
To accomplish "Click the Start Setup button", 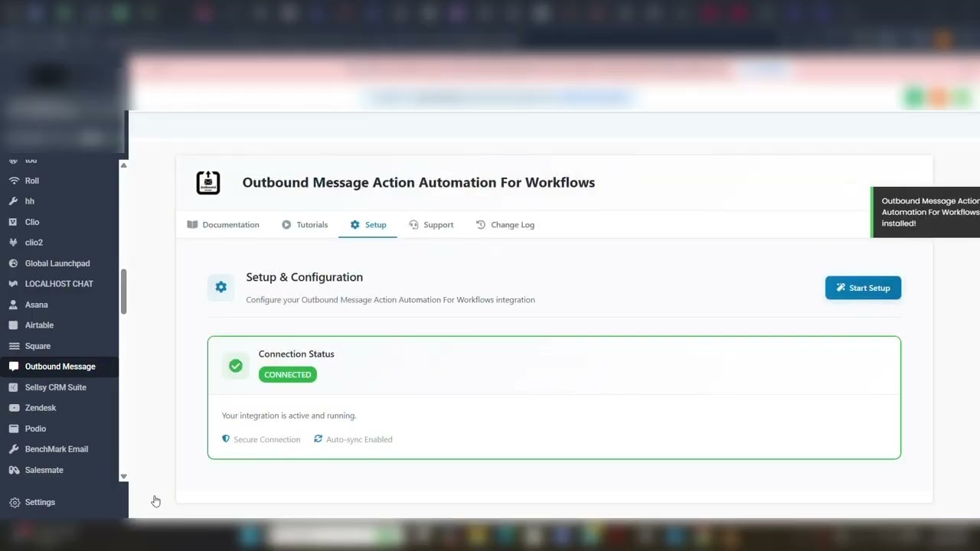I will click(863, 288).
